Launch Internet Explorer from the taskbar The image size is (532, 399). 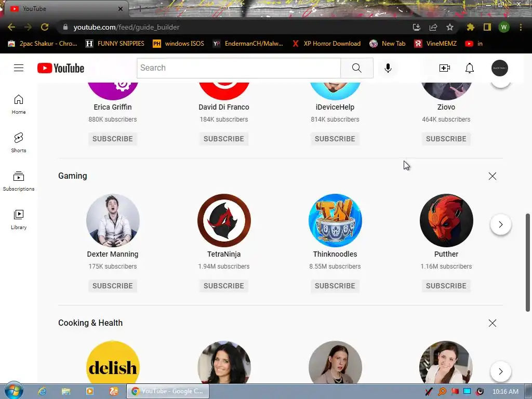(42, 391)
